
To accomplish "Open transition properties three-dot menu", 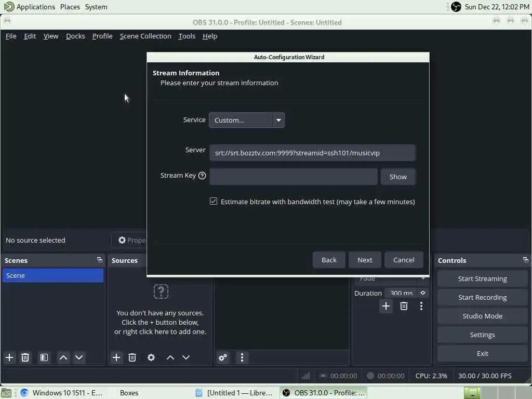I will 421,306.
